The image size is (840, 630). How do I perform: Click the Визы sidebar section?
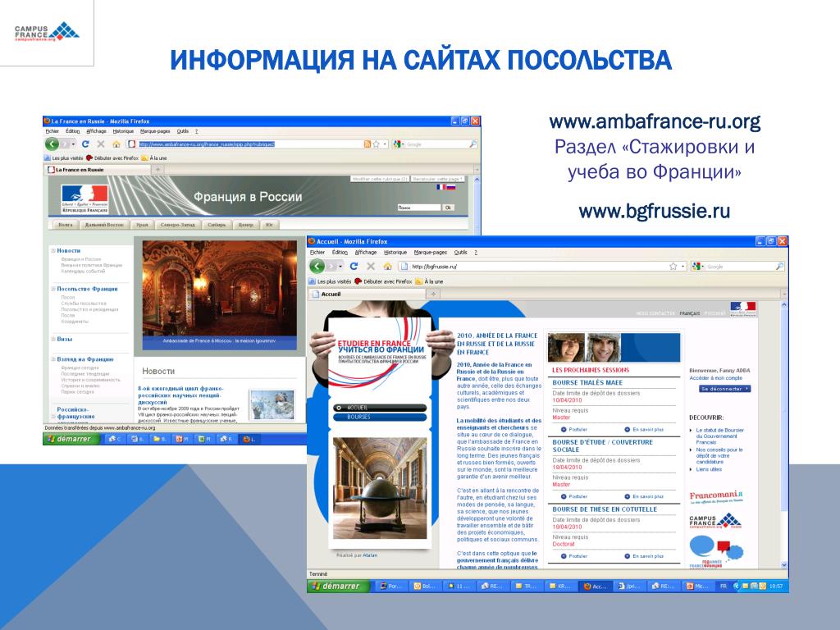(65, 339)
